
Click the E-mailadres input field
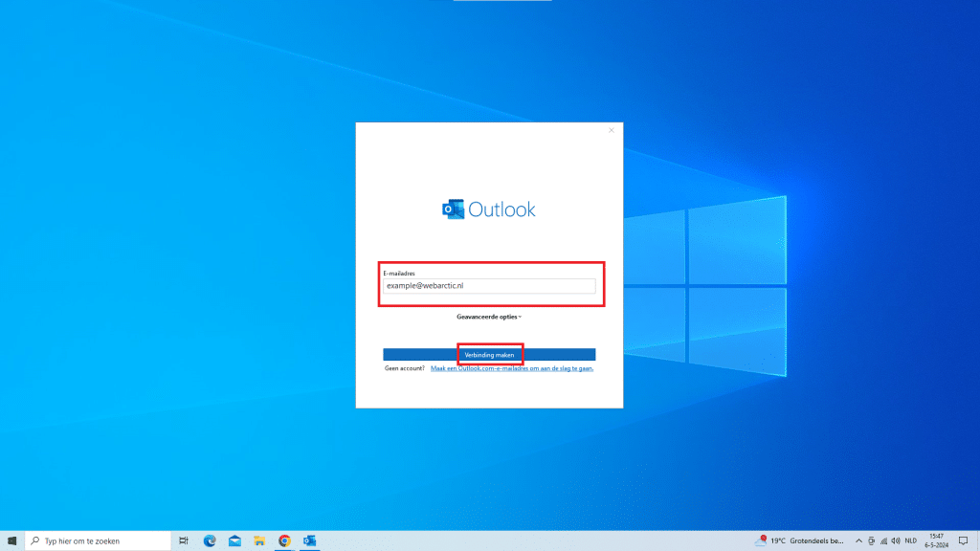click(489, 286)
